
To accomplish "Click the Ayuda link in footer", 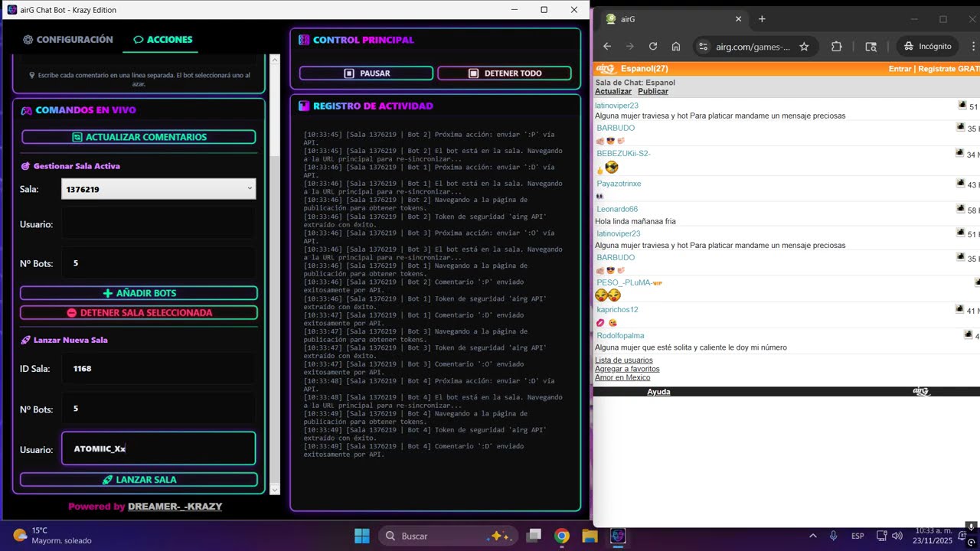I will (x=658, y=392).
